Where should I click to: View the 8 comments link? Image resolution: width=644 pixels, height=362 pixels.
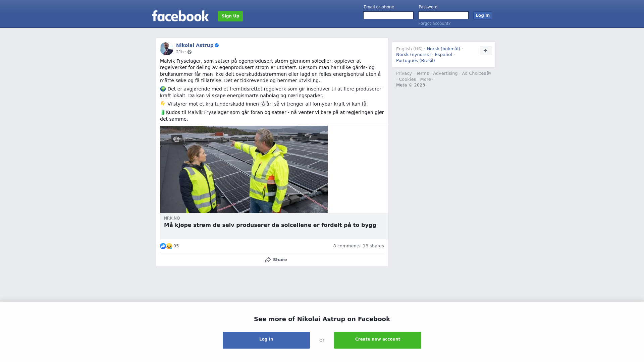(347, 246)
